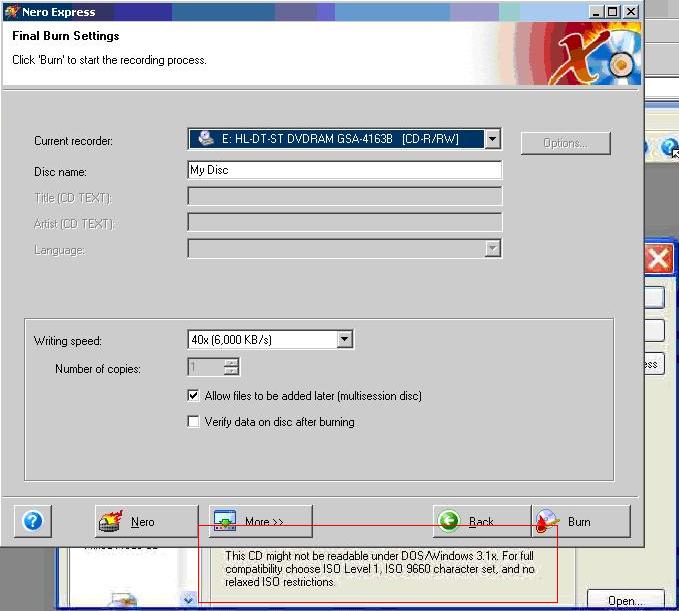
Task: Click the blue question mark help button
Action: coord(33,521)
